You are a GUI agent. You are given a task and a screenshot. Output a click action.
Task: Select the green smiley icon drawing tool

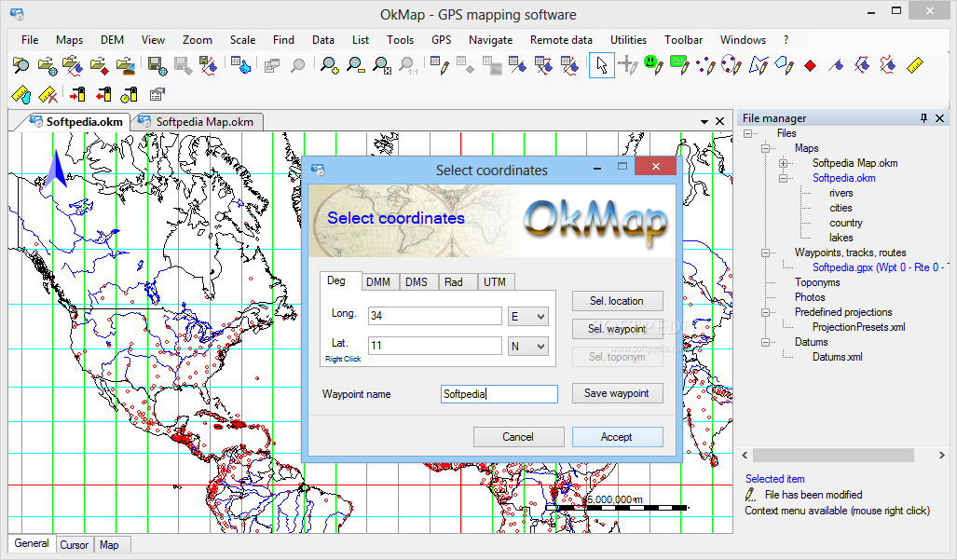pos(653,64)
